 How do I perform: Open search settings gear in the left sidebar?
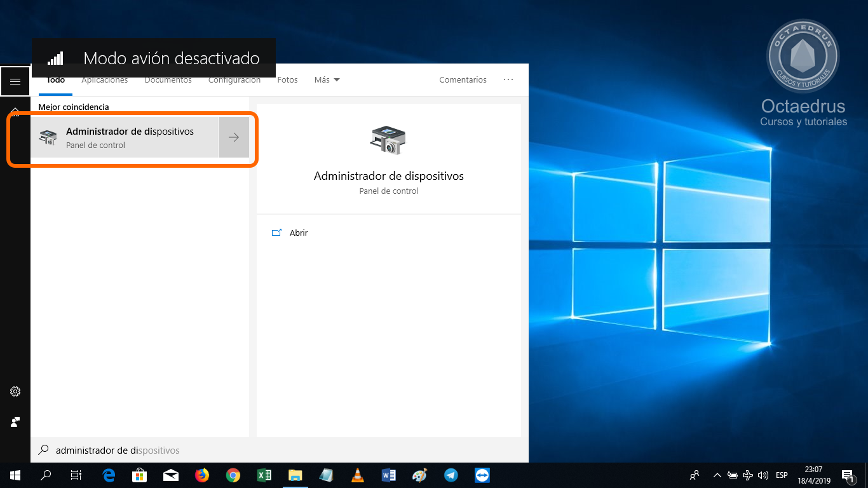click(x=15, y=391)
